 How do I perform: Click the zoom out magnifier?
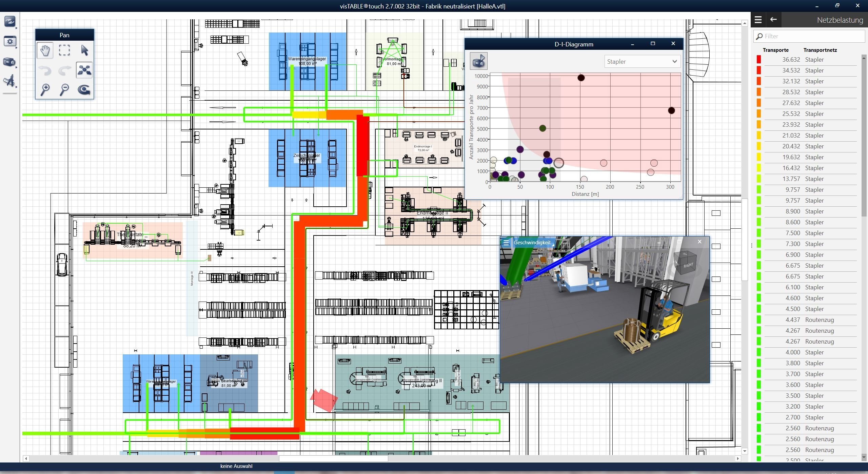(64, 89)
